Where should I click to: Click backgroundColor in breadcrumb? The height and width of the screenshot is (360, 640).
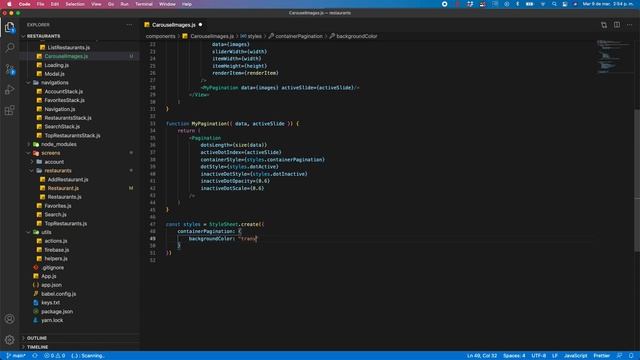[357, 36]
